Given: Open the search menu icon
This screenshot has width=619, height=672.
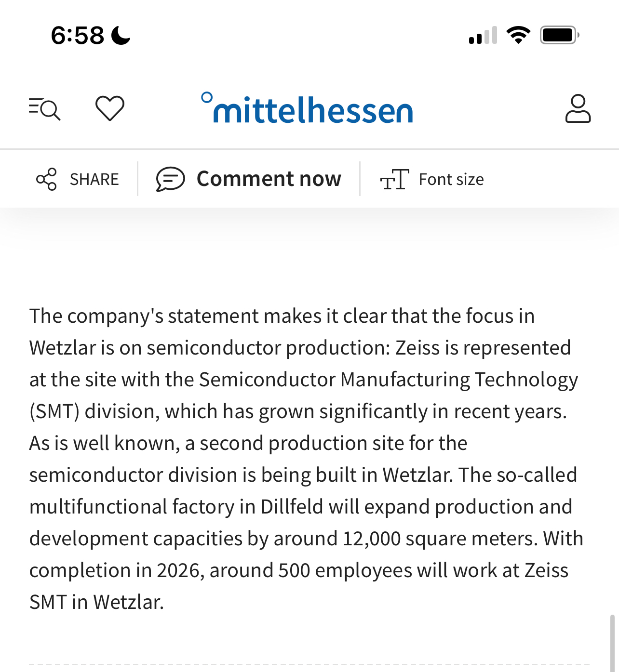Looking at the screenshot, I should tap(44, 109).
